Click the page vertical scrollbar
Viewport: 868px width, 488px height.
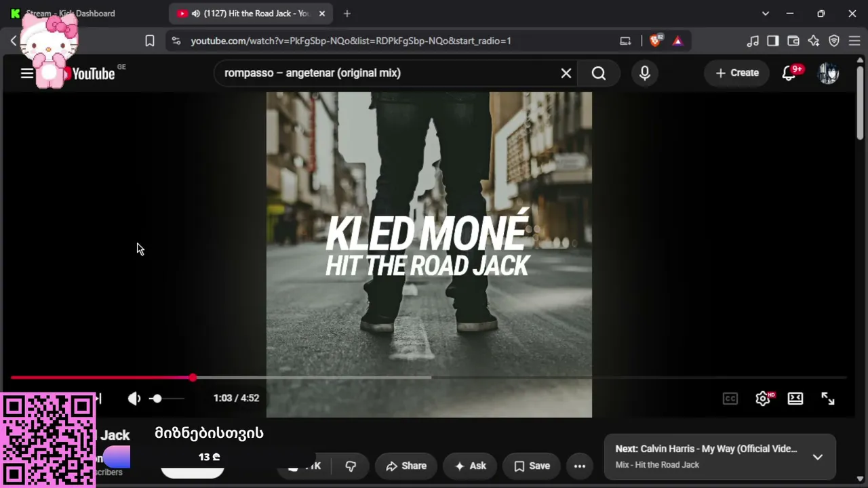[x=861, y=102]
